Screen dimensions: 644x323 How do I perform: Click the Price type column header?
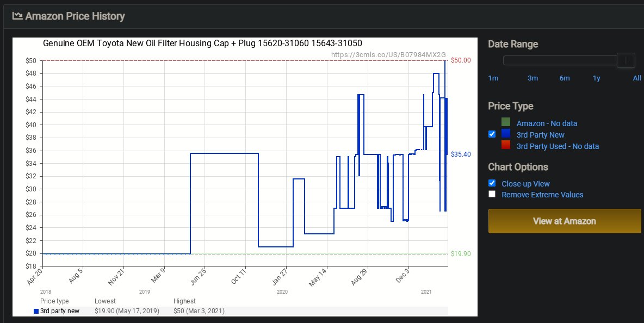[x=54, y=301]
